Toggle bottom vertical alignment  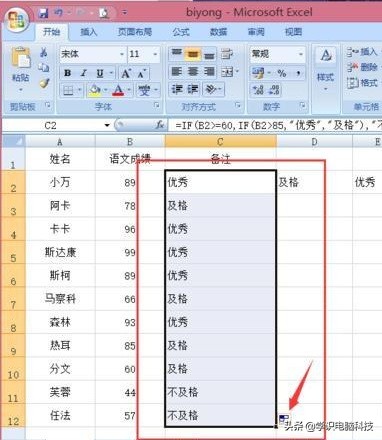pyautogui.click(x=209, y=54)
